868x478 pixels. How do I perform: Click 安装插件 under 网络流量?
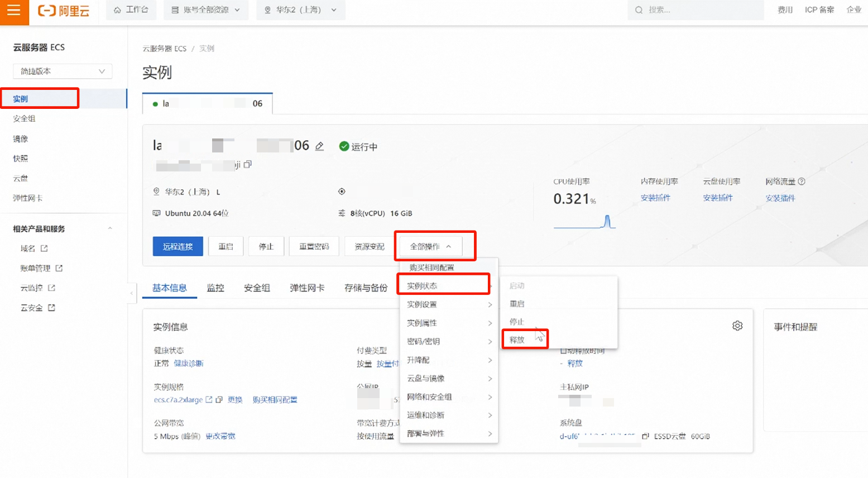point(780,198)
